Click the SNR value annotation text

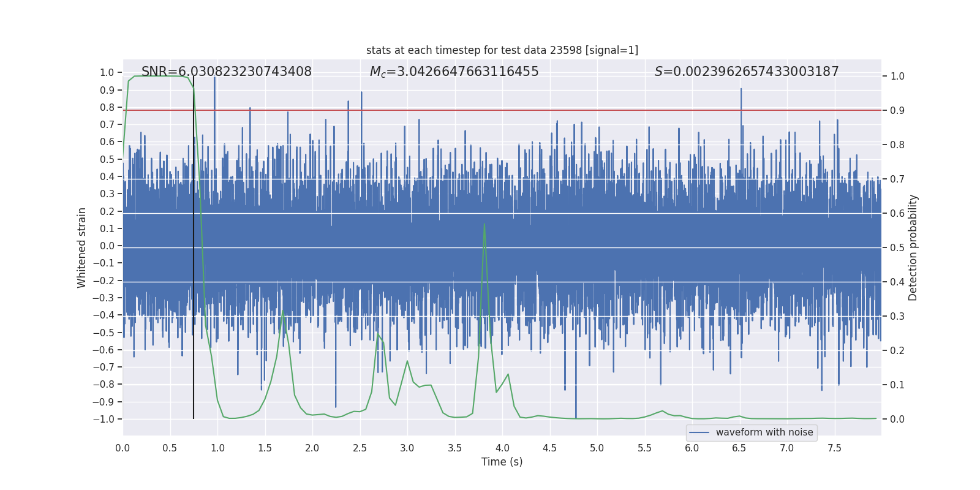pos(226,72)
